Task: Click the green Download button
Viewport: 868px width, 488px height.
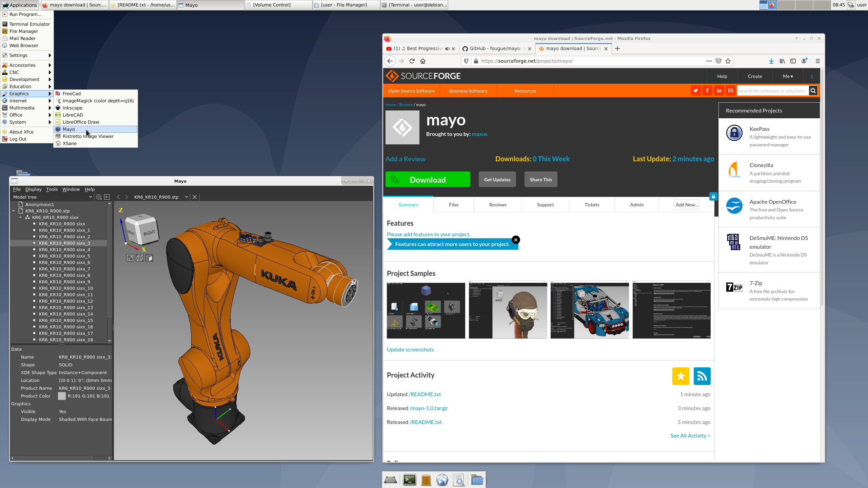Action: pyautogui.click(x=428, y=180)
